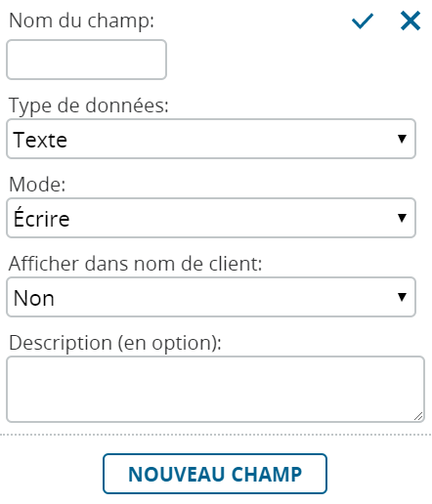
Task: Select the Texte value in data type
Action: click(40, 140)
